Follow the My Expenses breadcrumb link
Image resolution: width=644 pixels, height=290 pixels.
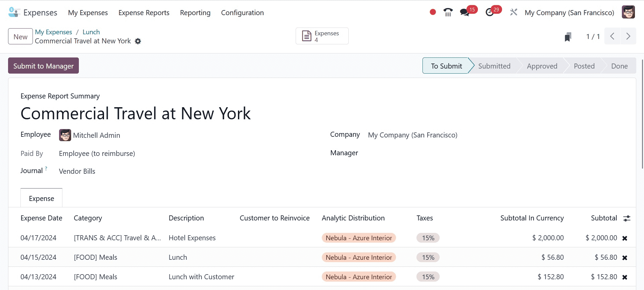[54, 32]
